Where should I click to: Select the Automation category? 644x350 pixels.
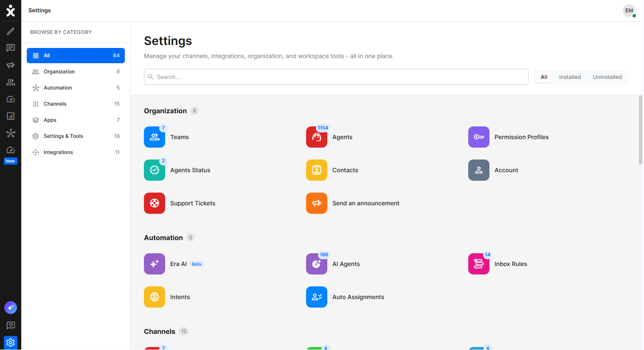tap(76, 88)
